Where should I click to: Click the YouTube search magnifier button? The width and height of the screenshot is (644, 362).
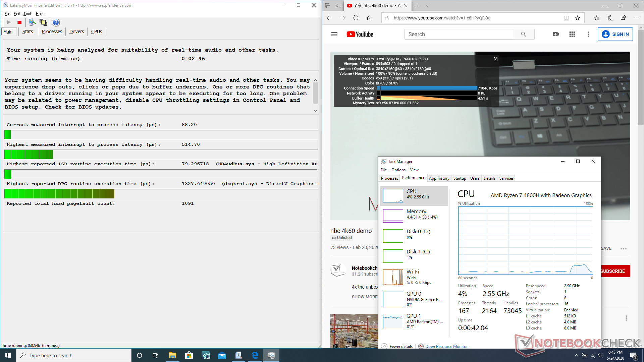pos(524,34)
